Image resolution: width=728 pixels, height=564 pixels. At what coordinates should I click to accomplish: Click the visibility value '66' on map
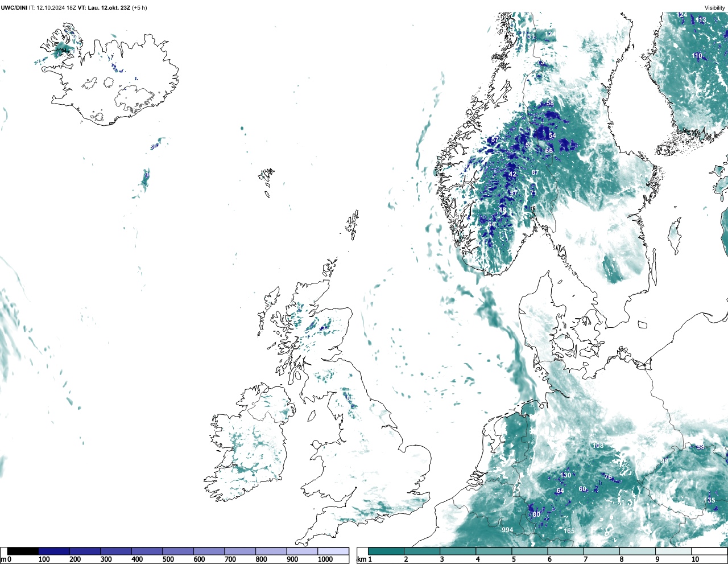click(549, 151)
